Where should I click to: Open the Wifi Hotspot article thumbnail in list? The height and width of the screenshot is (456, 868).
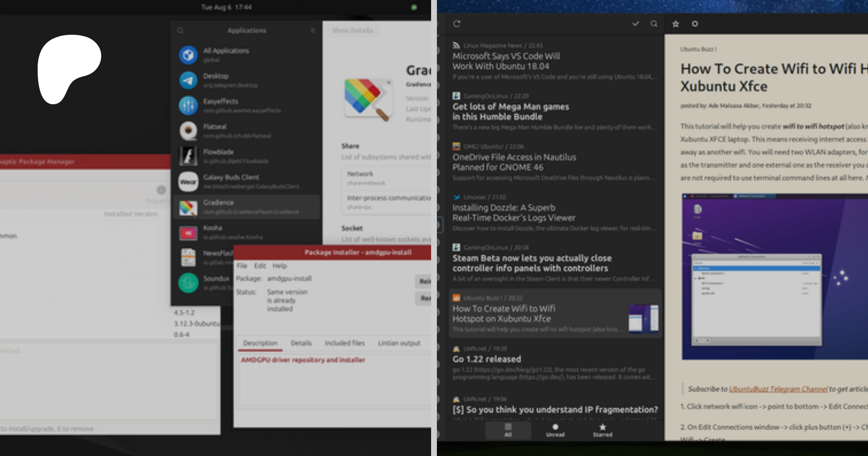pyautogui.click(x=643, y=318)
